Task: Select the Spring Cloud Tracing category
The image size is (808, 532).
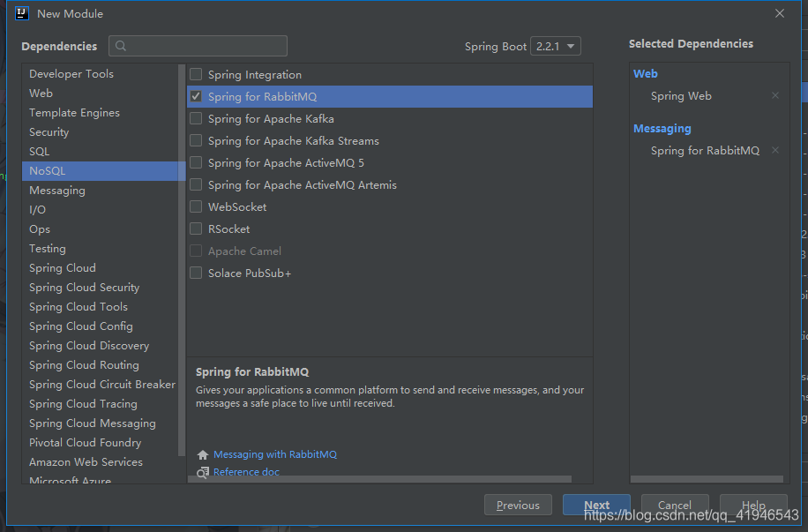Action: click(x=100, y=404)
